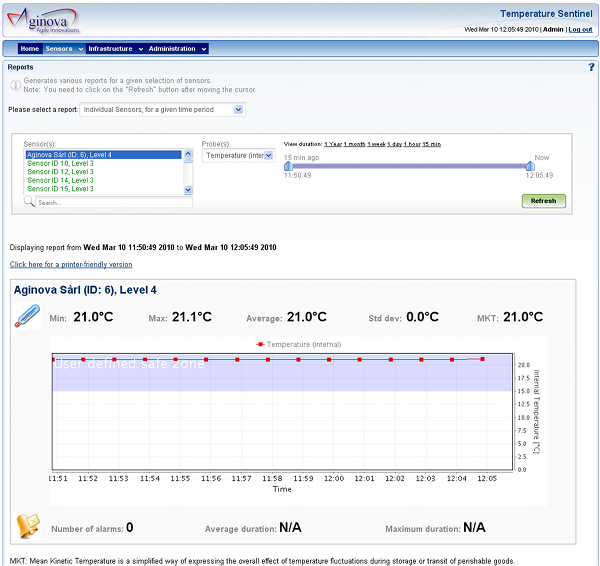Click the alarm bell icon
The height and width of the screenshot is (566, 600).
pos(26,527)
